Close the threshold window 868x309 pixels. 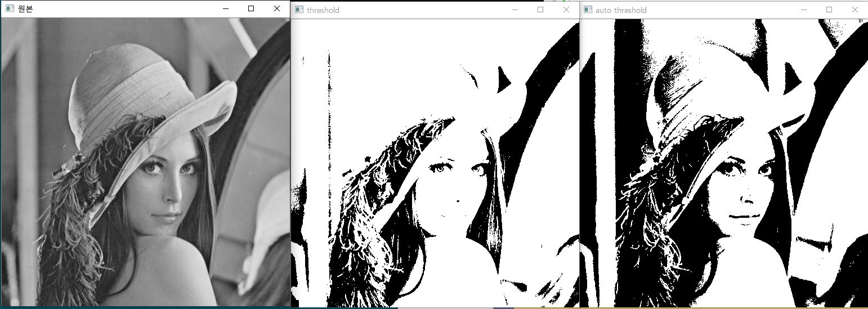566,10
